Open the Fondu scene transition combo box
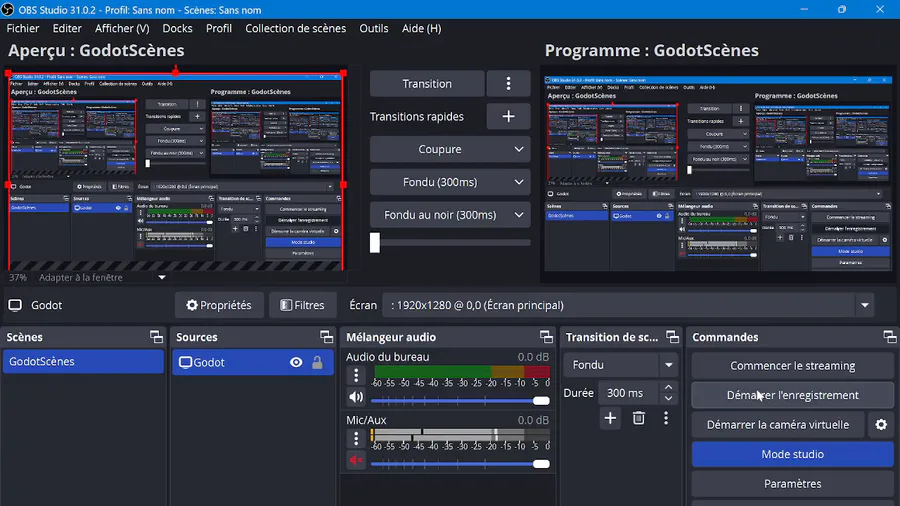The height and width of the screenshot is (506, 900). 620,365
